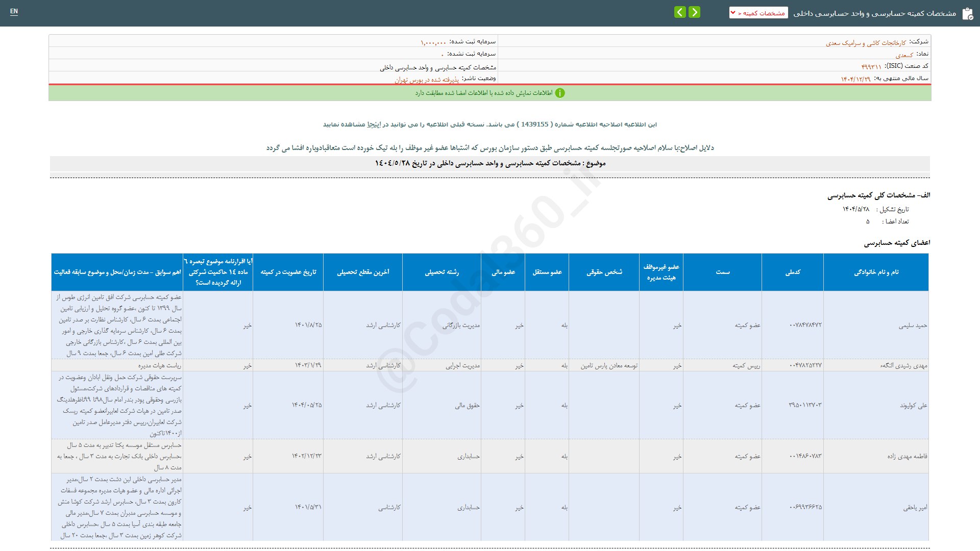Viewport: 980px width, 551px height.
Task: Click علی کولیوند's membership date cell
Action: [307, 405]
